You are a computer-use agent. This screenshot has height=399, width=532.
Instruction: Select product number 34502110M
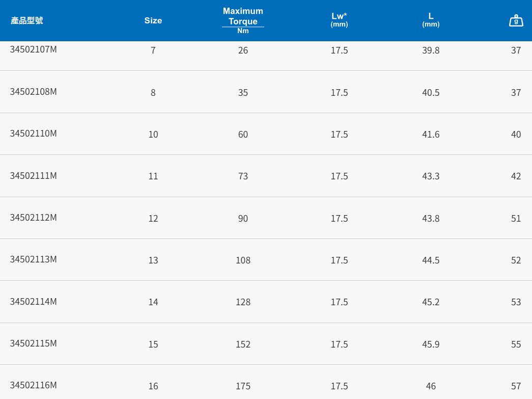coord(33,134)
